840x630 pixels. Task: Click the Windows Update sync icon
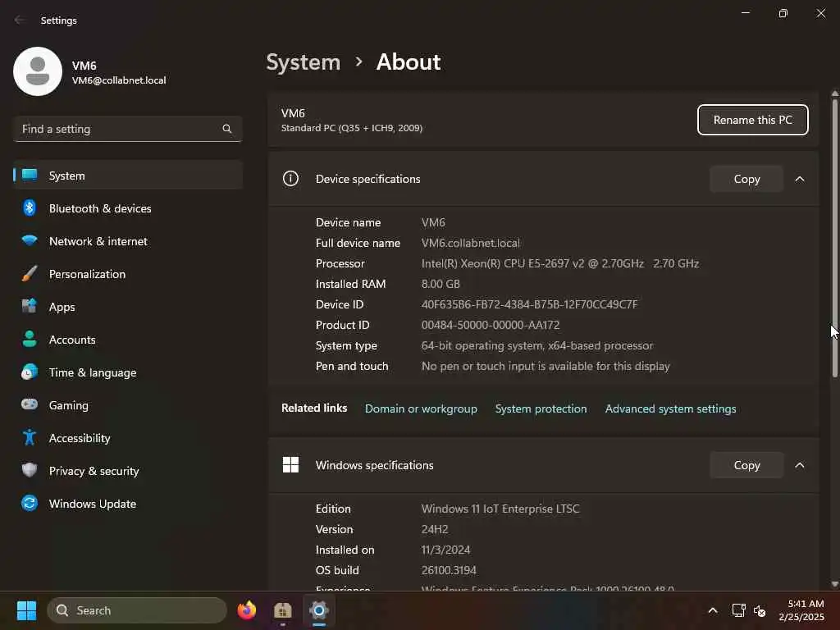click(x=30, y=503)
